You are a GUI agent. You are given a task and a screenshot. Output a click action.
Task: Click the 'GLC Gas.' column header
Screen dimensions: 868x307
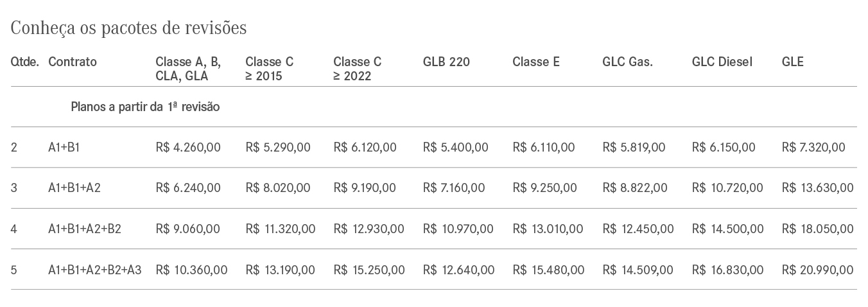point(627,62)
